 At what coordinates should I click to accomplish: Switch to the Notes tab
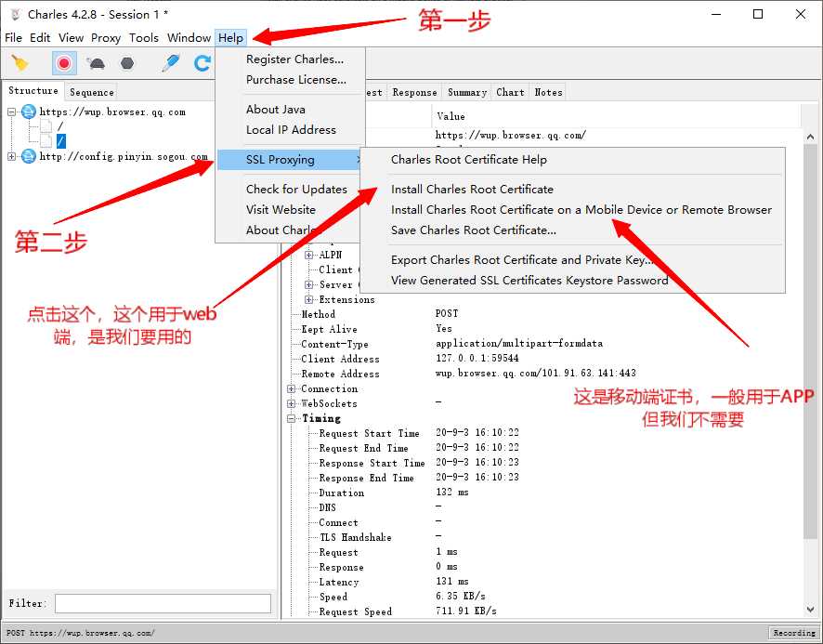point(547,92)
